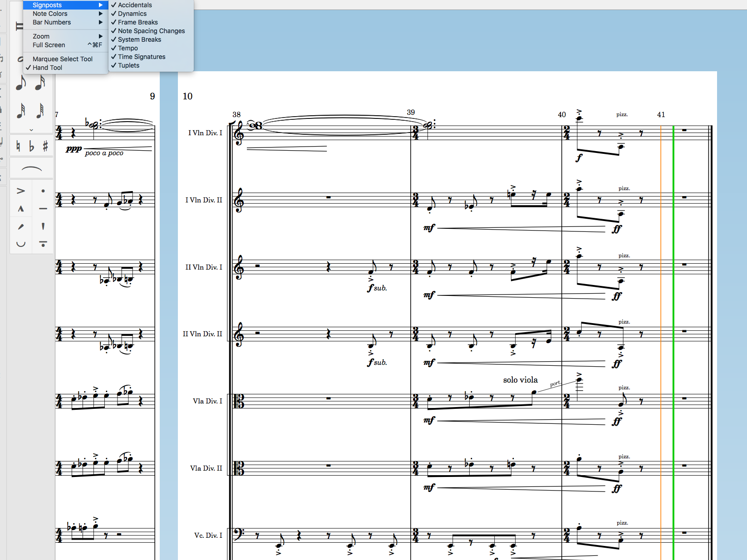Select 'pizz.' above I Vln Div. I

click(622, 114)
